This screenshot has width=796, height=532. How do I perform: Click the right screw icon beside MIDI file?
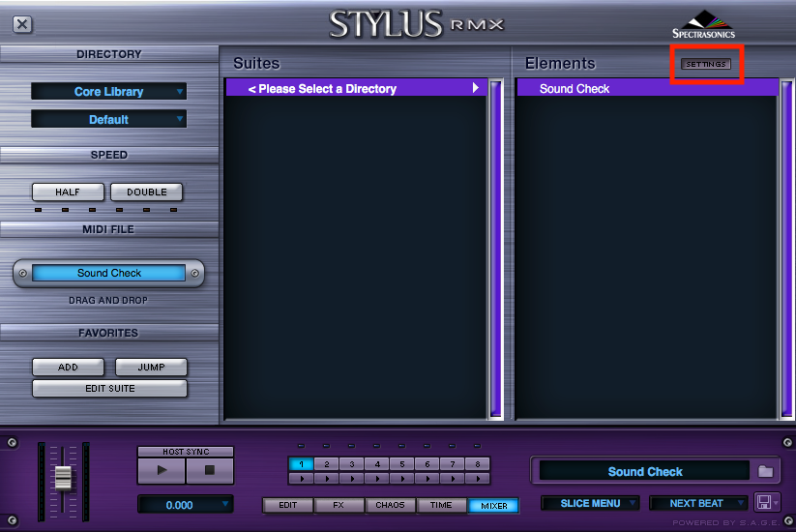pos(195,273)
